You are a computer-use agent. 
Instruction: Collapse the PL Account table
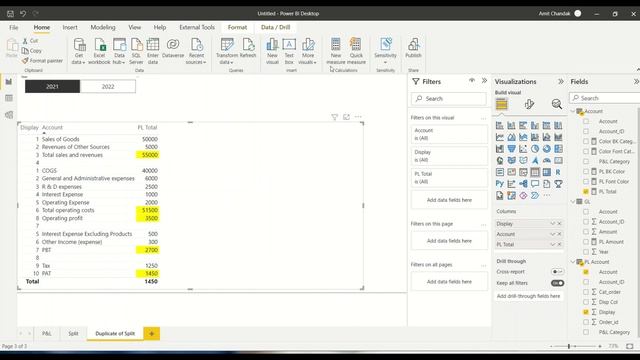(573, 262)
